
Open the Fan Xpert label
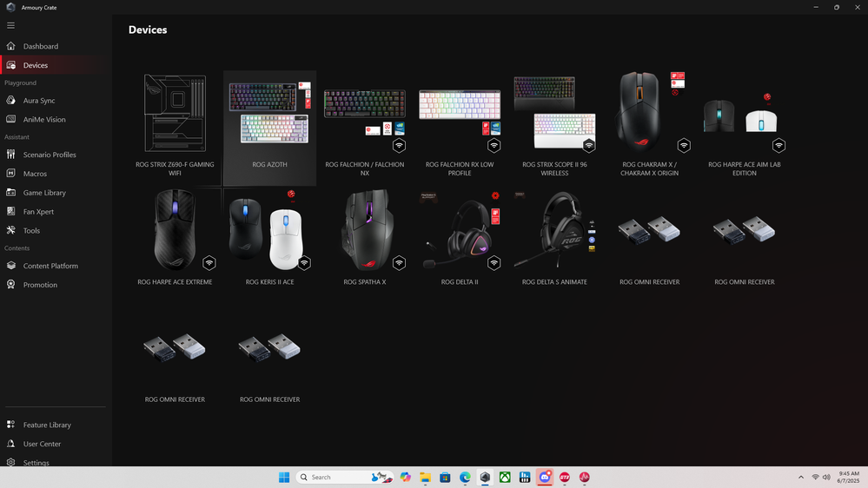pyautogui.click(x=38, y=211)
